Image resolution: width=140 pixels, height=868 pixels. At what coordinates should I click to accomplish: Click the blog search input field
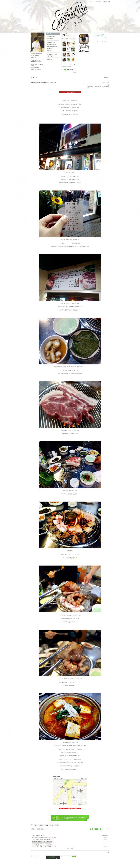coord(66,856)
